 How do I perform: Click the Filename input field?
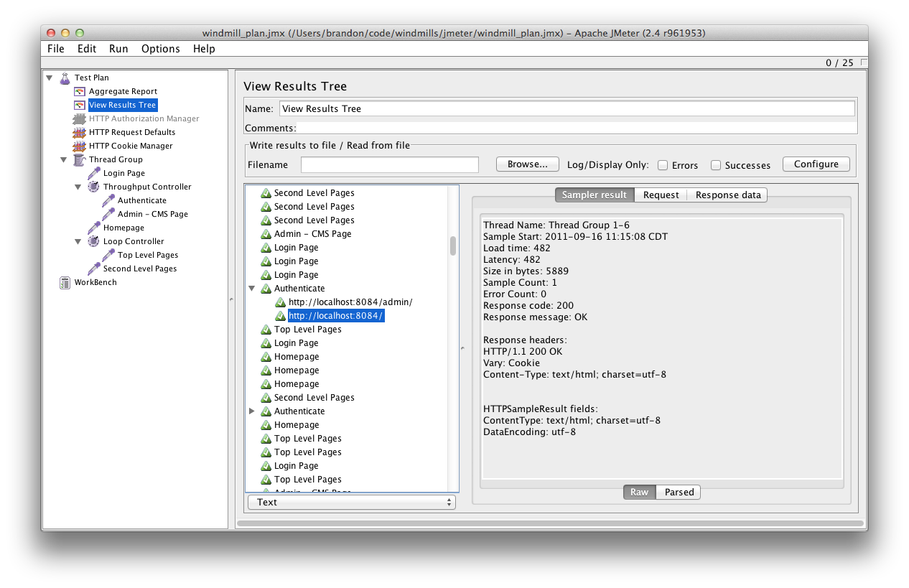click(389, 165)
